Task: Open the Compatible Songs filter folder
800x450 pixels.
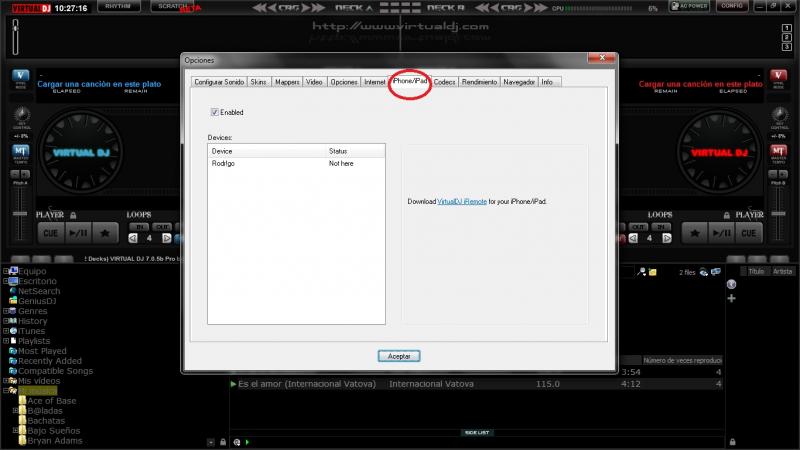Action: (x=51, y=371)
